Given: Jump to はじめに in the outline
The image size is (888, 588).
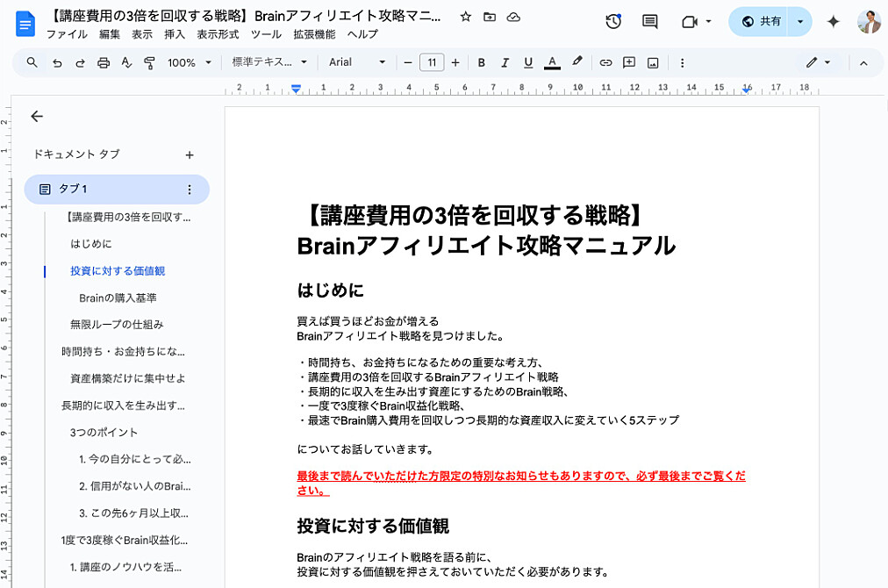Looking at the screenshot, I should coord(91,244).
